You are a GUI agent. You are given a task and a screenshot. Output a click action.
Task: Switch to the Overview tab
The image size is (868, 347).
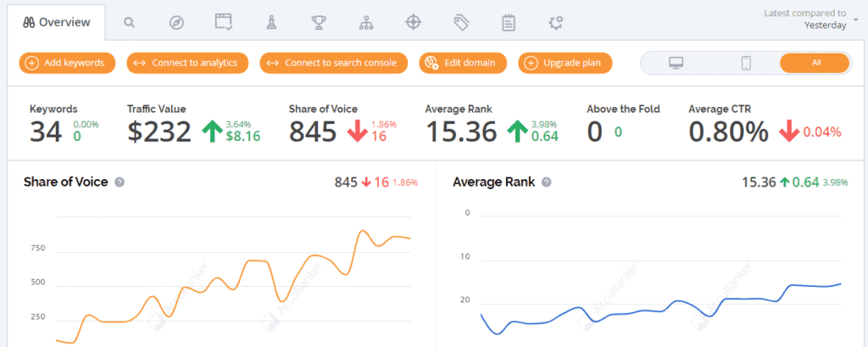click(57, 22)
